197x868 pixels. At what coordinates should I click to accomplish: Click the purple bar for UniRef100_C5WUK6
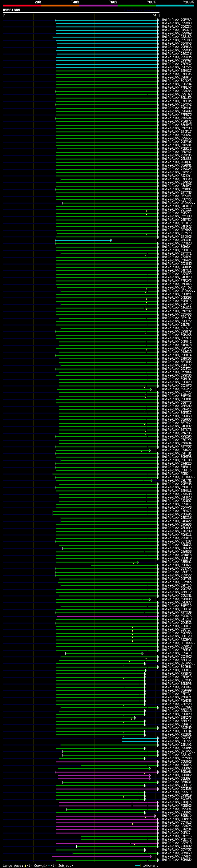point(107,761)
